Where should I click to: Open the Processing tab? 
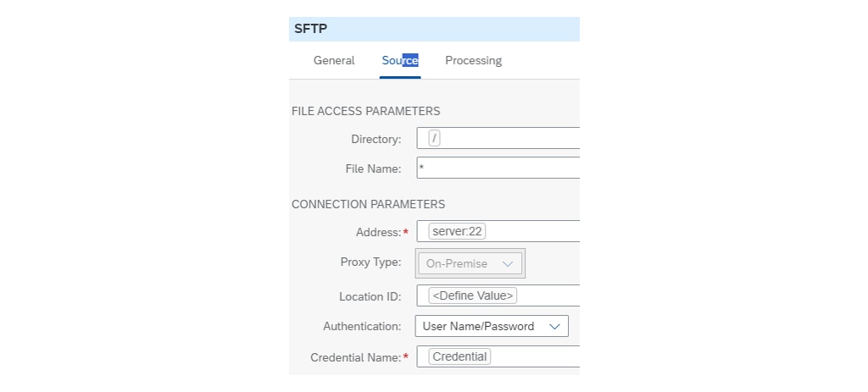tap(473, 61)
